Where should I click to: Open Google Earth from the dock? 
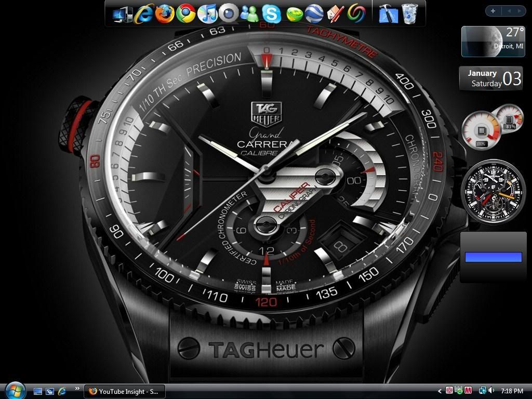314,14
